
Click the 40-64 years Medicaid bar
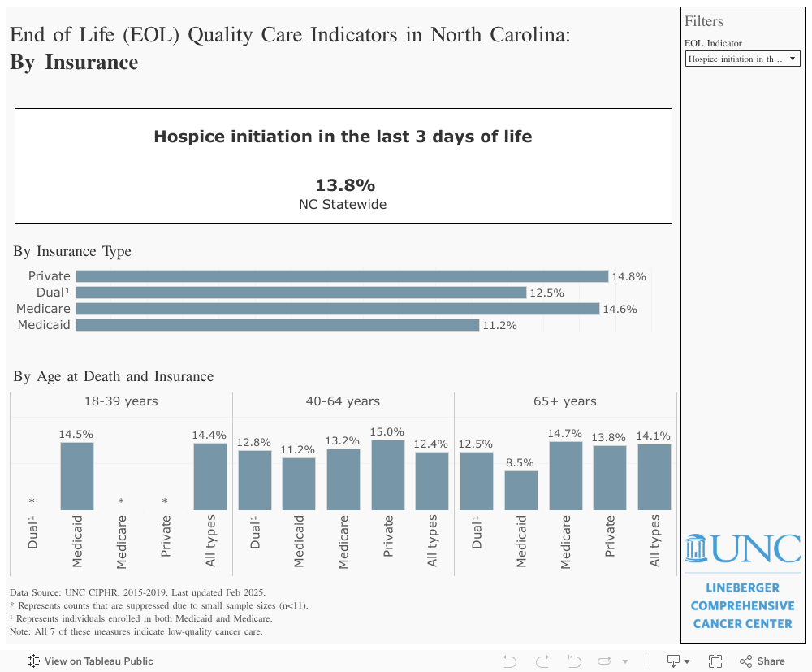click(299, 484)
